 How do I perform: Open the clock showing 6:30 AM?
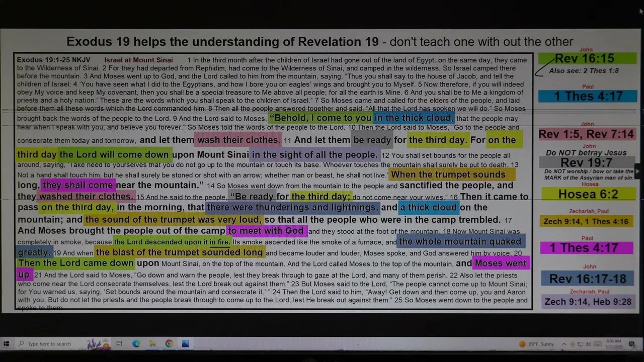click(614, 344)
